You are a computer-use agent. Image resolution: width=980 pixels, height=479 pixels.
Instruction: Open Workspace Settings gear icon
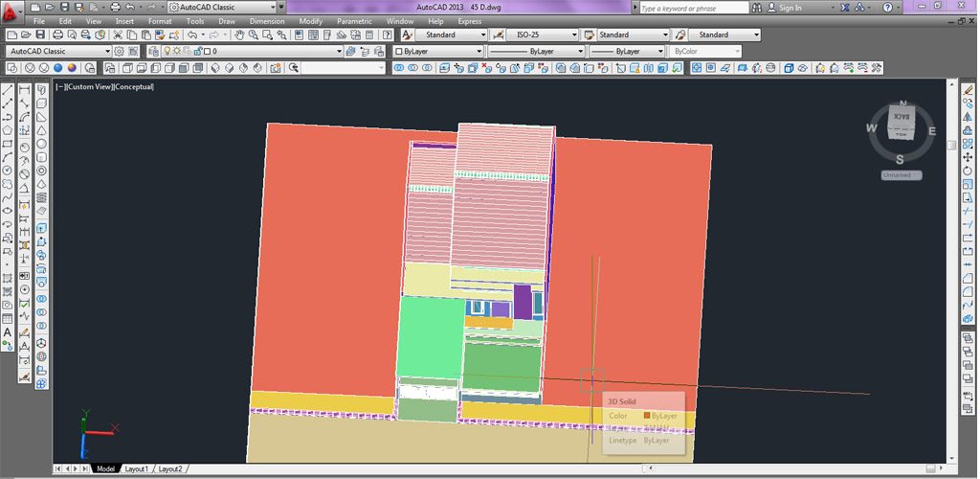pyautogui.click(x=119, y=52)
